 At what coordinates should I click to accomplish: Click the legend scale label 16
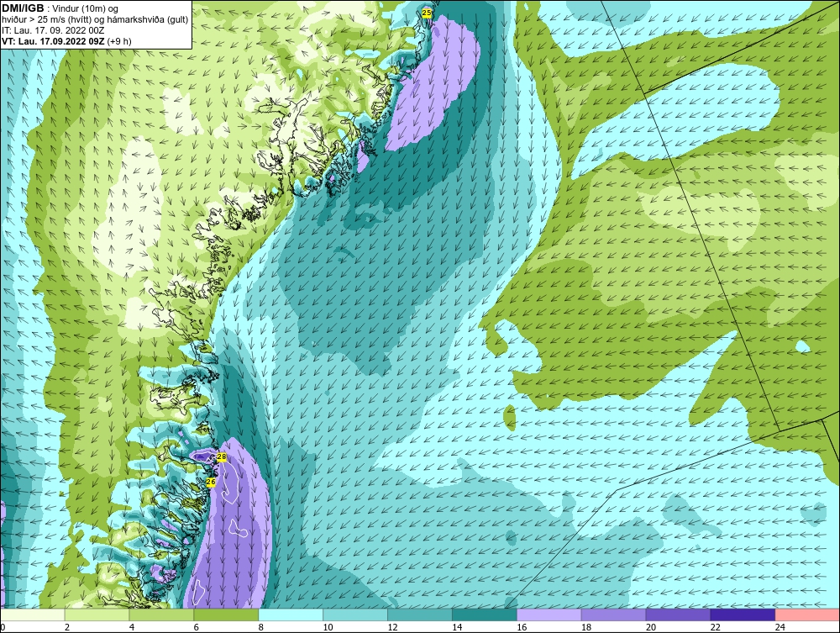(x=522, y=627)
